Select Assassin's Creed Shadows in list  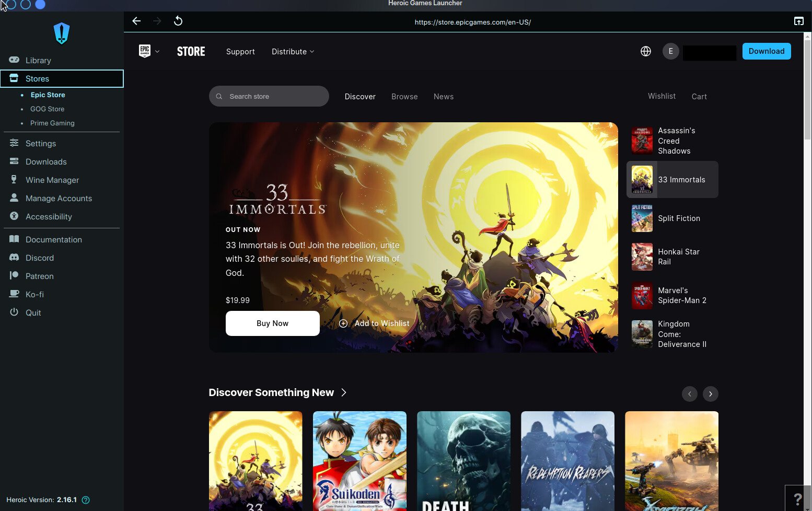[672, 141]
